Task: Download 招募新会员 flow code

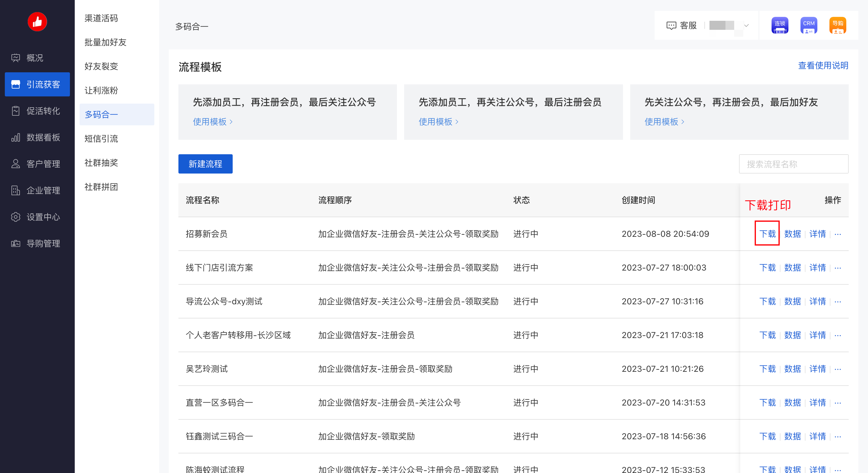Action: point(767,234)
